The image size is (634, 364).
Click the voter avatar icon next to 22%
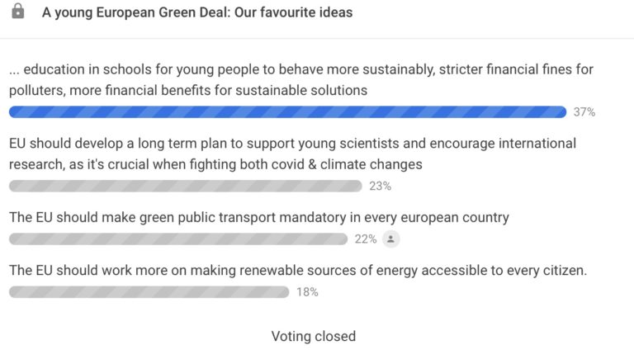point(390,239)
